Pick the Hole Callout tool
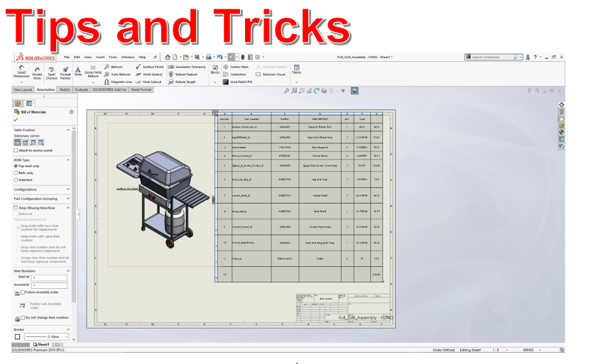The height and width of the screenshot is (364, 603). coord(148,82)
